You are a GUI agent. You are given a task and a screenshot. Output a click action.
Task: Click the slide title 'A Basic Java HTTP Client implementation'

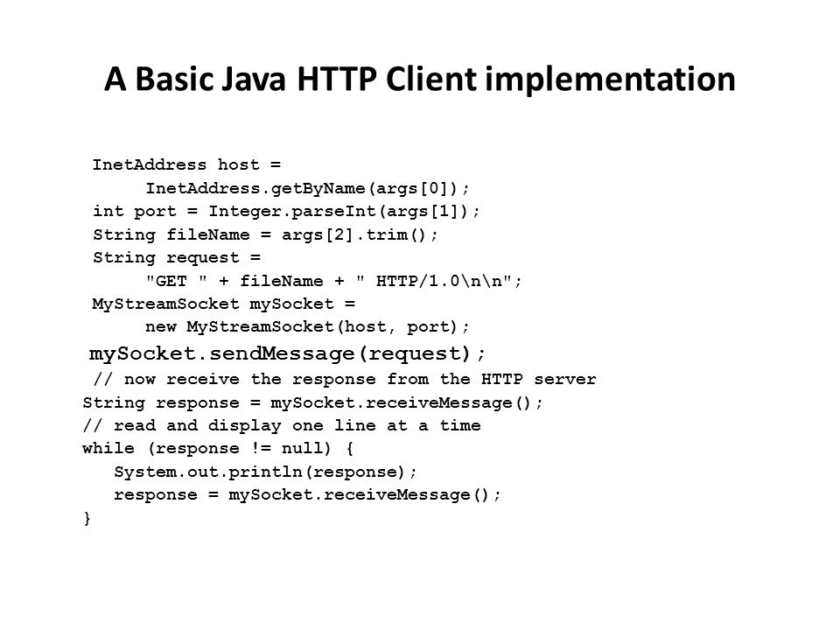419,80
